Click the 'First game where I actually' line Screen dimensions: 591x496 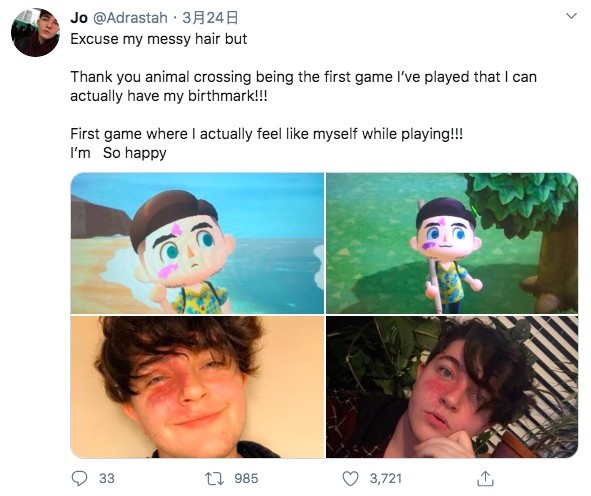266,134
